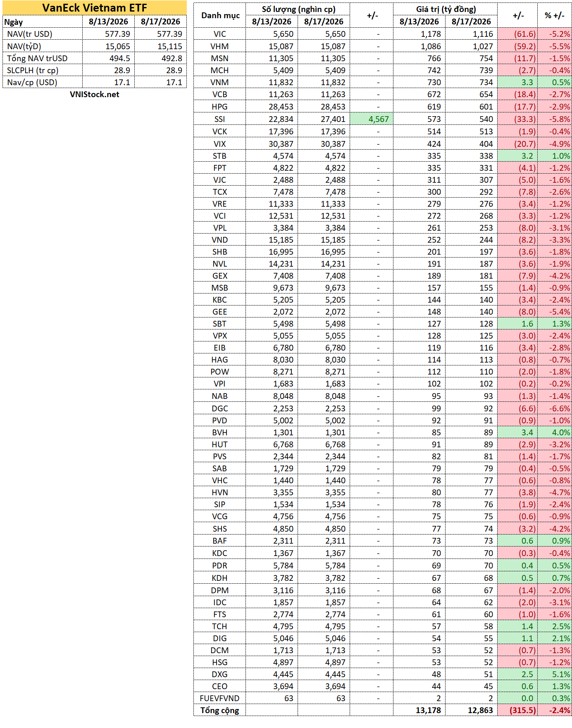572x728 pixels.
Task: Click the Danh mục column header
Action: [x=220, y=15]
